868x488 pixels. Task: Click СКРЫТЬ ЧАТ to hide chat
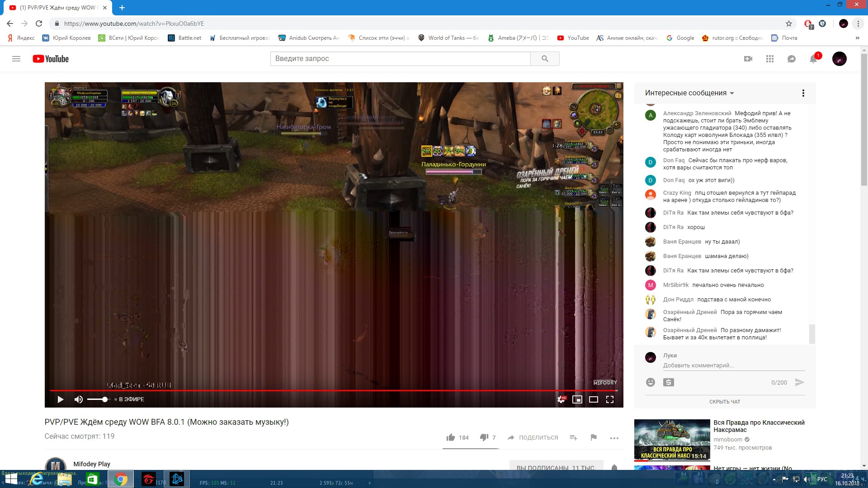[725, 402]
